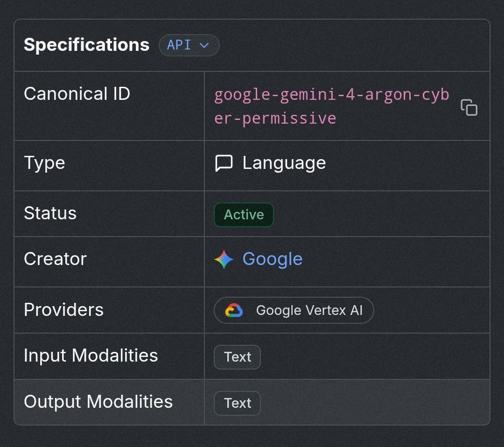Select the Input Modalities Text tag

237,357
